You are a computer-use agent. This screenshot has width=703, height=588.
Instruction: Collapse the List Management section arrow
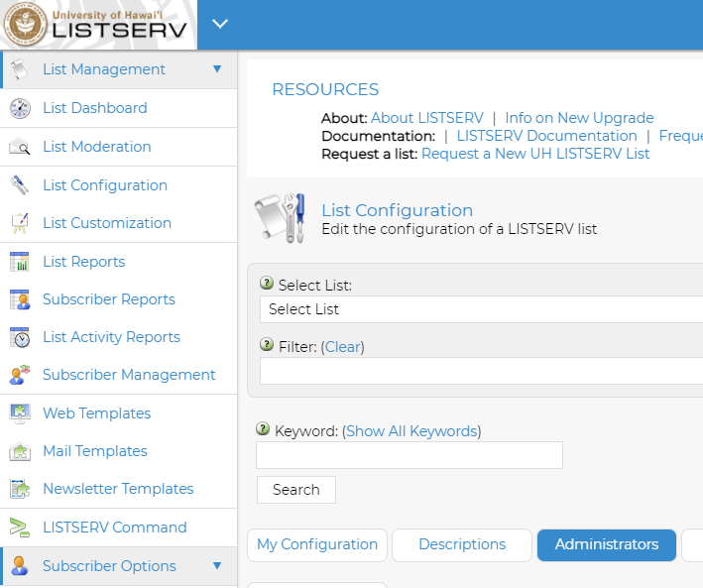click(x=217, y=69)
